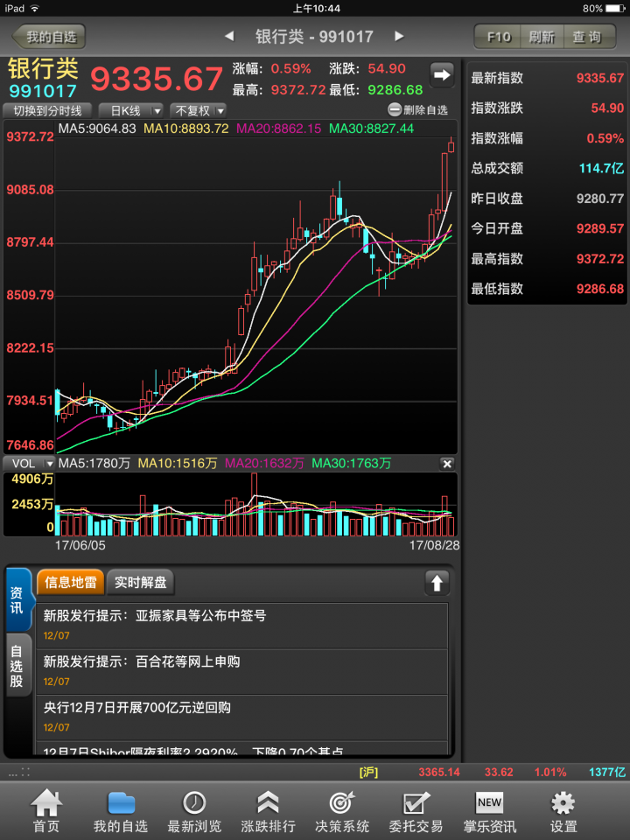630x840 pixels.
Task: Tap the 沪 index ticker 3365.14
Action: tap(438, 772)
